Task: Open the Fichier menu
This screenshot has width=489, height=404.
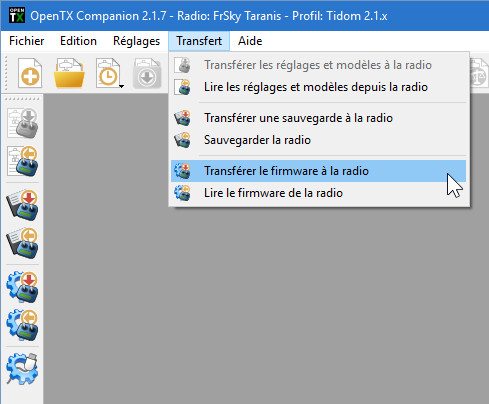Action: 27,41
